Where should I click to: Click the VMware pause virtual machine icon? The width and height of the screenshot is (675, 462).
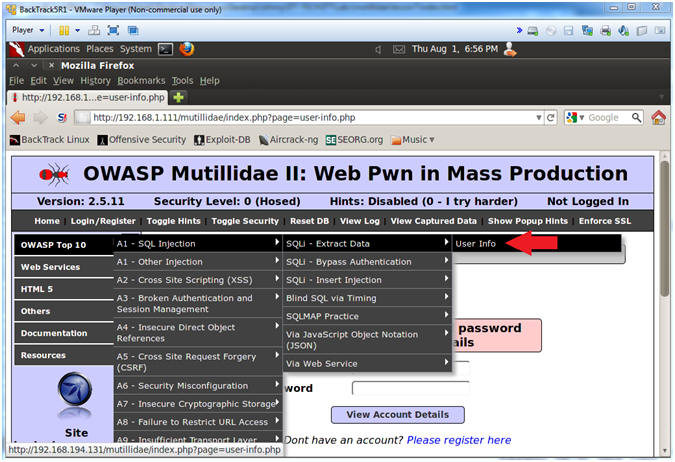pyautogui.click(x=64, y=31)
